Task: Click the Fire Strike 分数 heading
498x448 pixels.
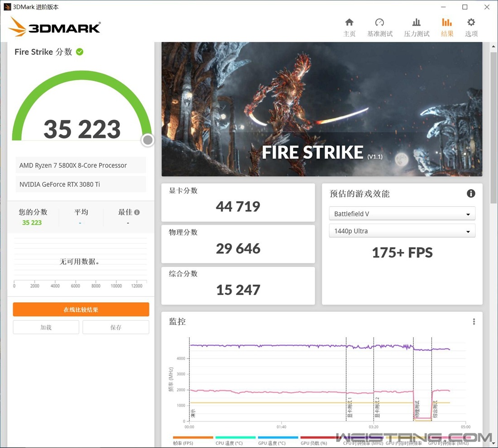Action: (x=43, y=52)
